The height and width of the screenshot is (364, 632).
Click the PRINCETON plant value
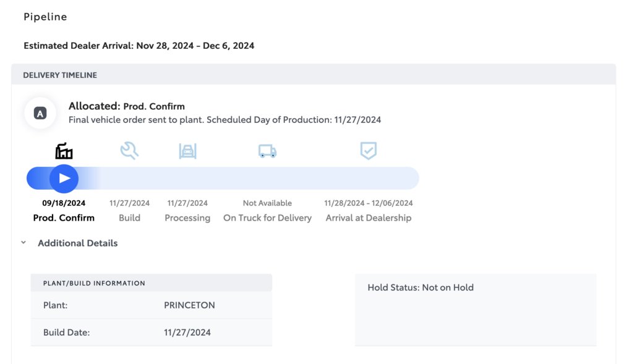[x=189, y=305]
